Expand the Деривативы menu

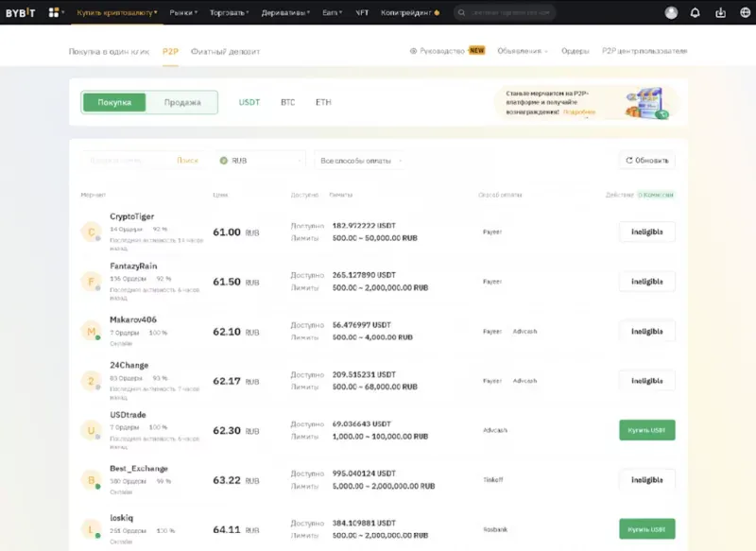tap(285, 12)
